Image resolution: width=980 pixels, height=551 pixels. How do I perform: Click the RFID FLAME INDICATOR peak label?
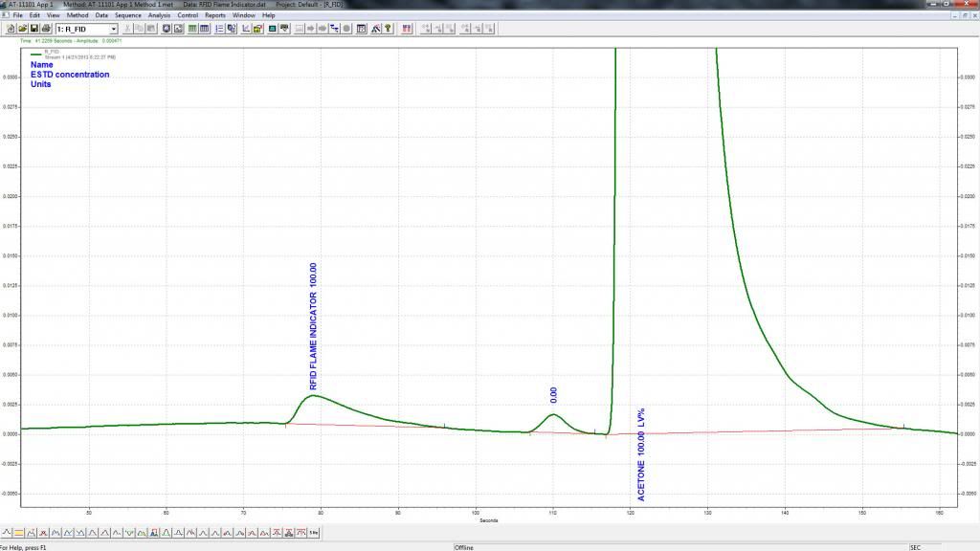coord(313,325)
